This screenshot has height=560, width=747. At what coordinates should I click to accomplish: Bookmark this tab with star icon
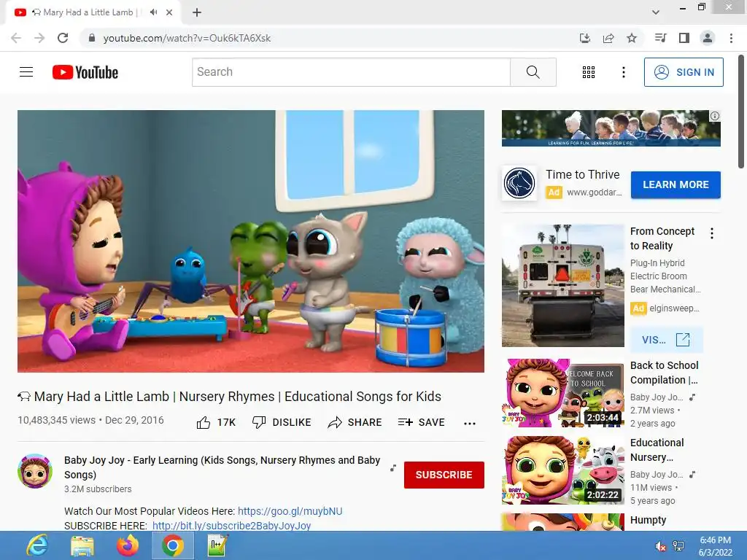pos(632,38)
